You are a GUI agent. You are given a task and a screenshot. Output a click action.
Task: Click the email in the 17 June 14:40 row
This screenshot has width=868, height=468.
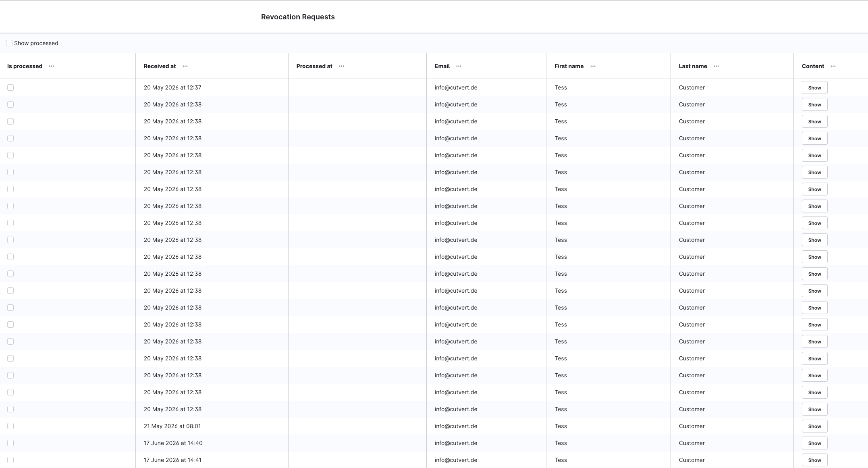pos(456,443)
